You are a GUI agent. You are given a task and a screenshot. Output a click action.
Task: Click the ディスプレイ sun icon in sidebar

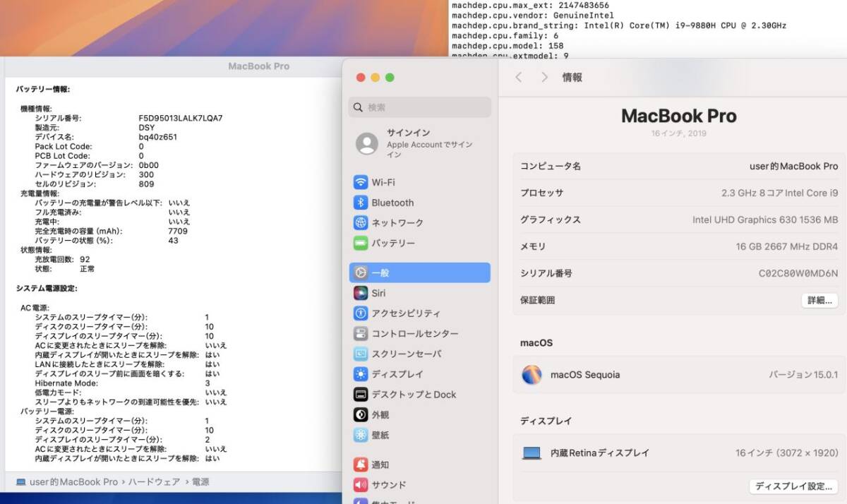361,374
